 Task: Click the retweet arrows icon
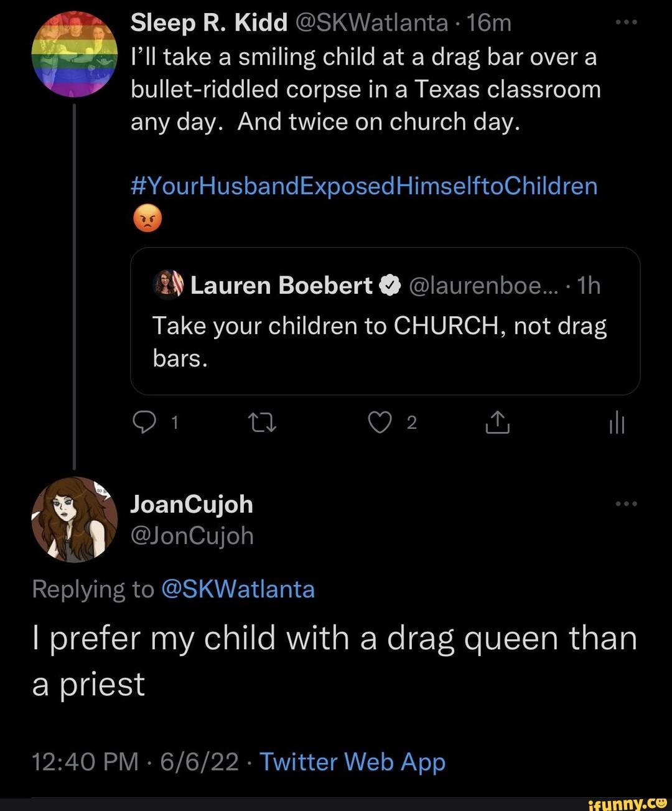pyautogui.click(x=263, y=423)
